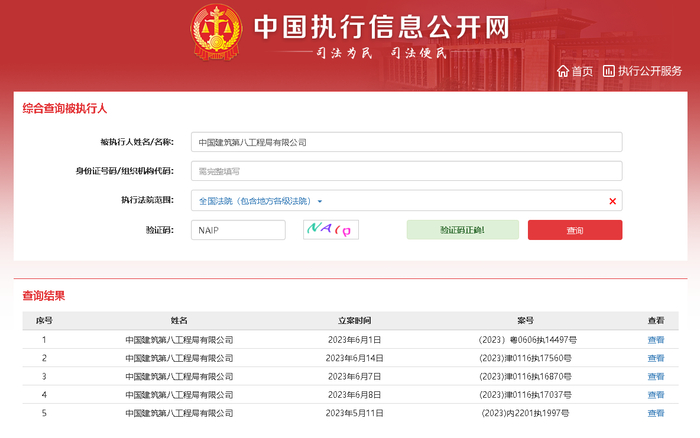Click the 中国执行信息公开网 site title
This screenshot has width=700, height=438.
point(382,27)
